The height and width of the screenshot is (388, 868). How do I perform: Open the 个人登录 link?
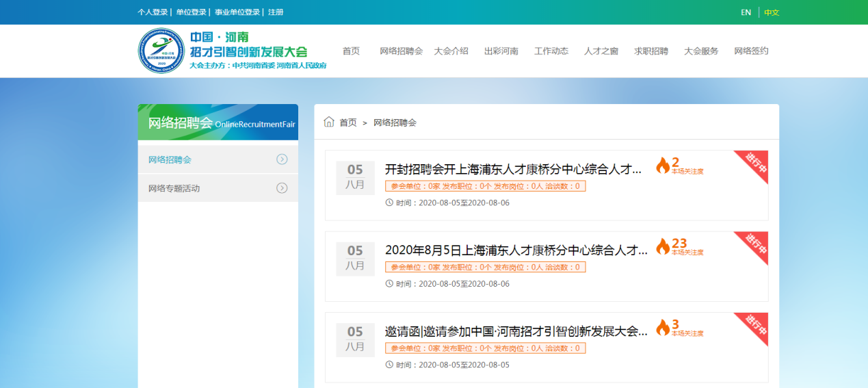pyautogui.click(x=152, y=12)
